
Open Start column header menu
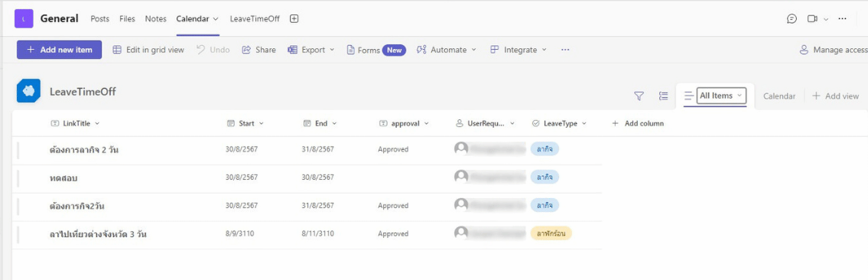click(245, 123)
